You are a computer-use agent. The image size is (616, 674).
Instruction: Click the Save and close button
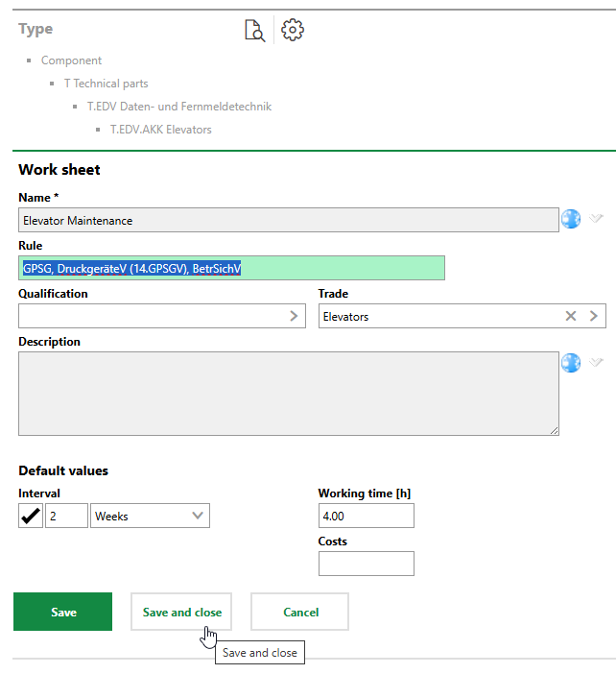pos(181,612)
